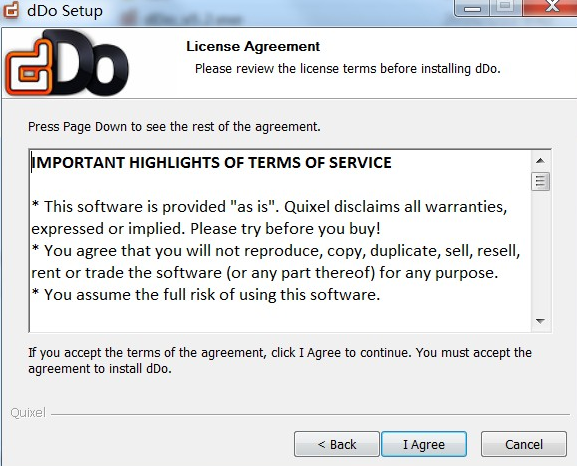Click the IMPORTANT HIGHLIGHTS heading text

point(211,163)
